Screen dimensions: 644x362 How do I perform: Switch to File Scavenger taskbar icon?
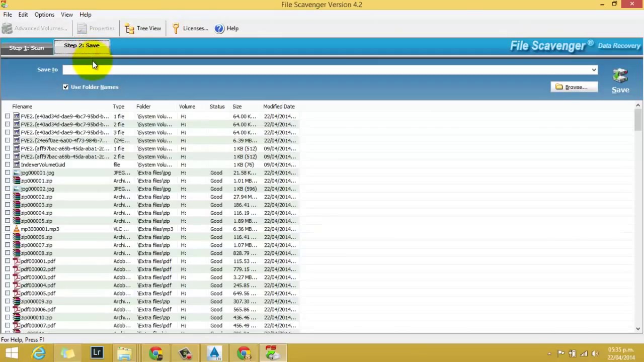272,353
